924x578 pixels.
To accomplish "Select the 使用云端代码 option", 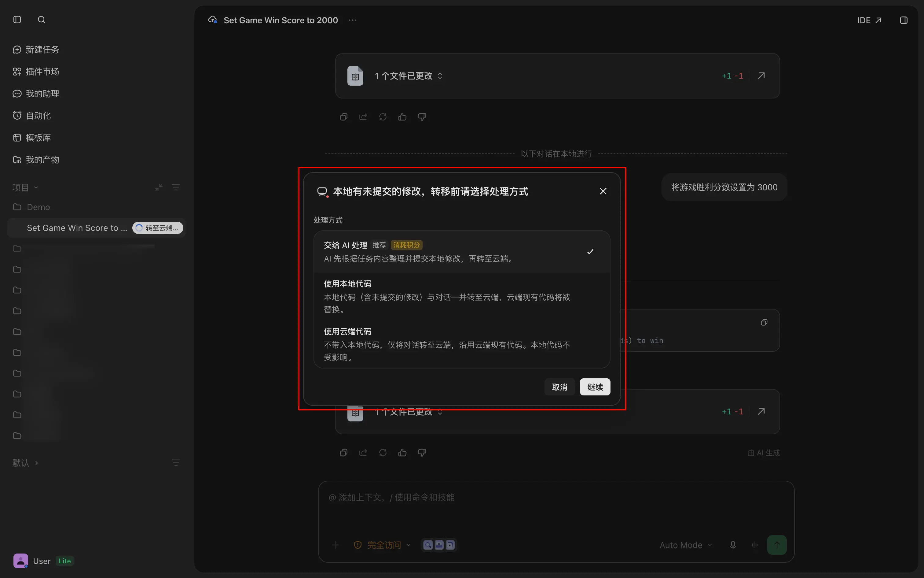I will click(462, 344).
